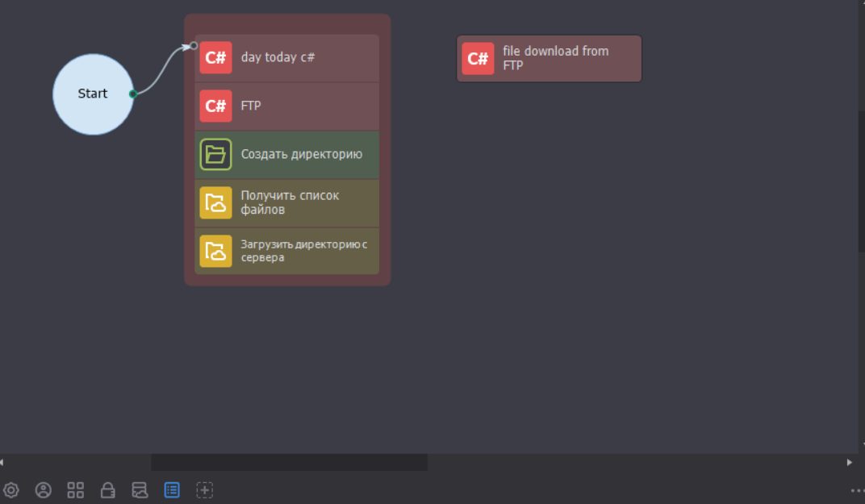Select the Start node
This screenshot has width=865, height=504.
93,94
